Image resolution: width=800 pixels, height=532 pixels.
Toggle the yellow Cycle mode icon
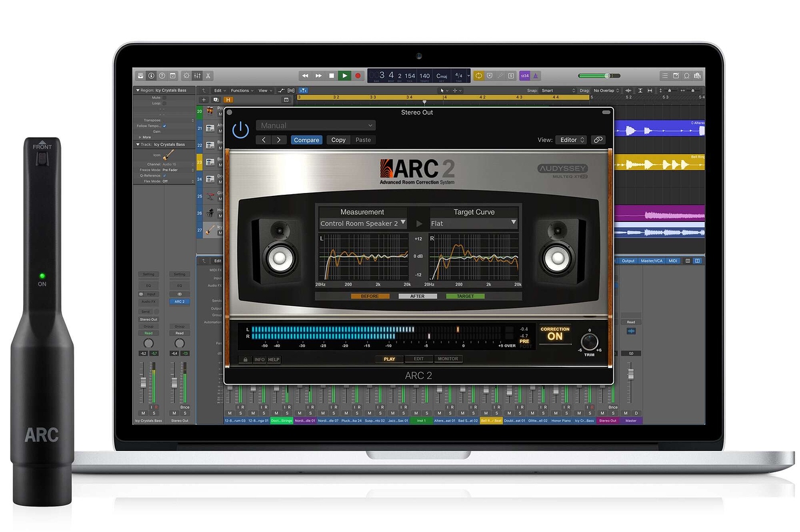479,76
